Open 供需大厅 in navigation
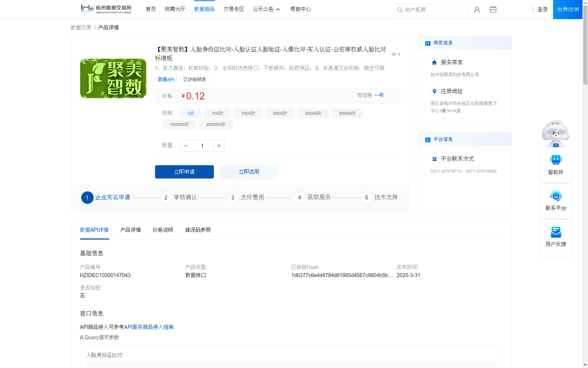 175,9
